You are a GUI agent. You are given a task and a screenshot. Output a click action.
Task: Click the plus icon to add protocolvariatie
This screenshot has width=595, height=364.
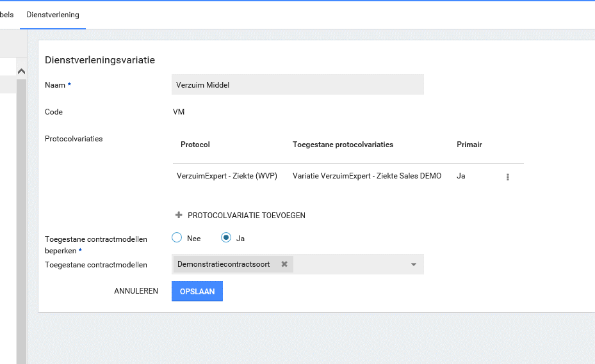(179, 216)
